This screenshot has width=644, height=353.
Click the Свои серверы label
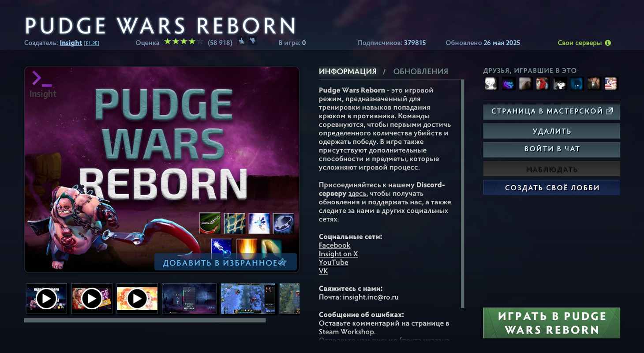coord(580,43)
